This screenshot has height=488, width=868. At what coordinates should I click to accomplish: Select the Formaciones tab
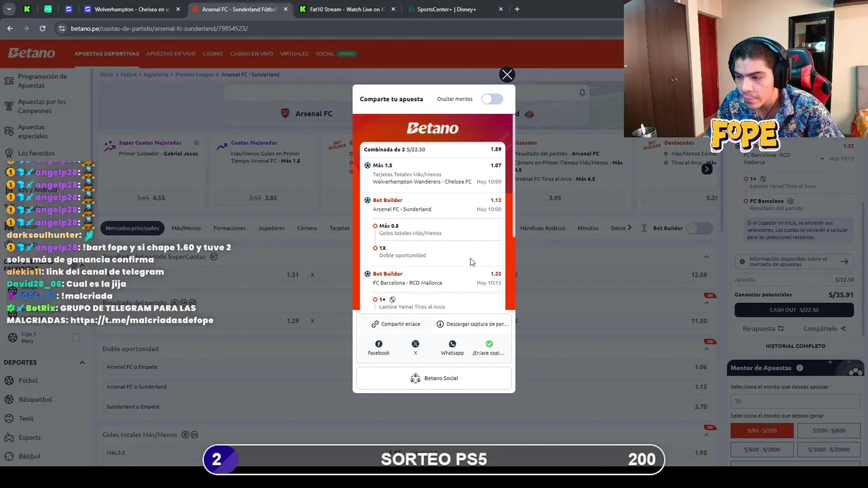pos(229,228)
